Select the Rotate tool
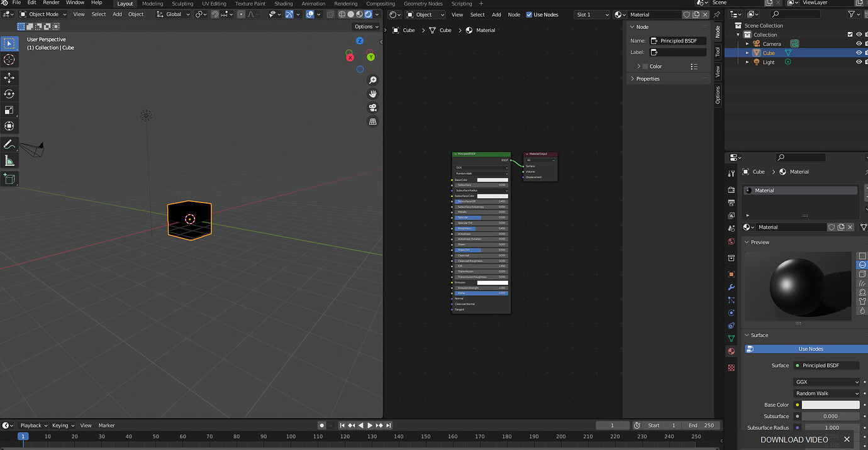 9,94
